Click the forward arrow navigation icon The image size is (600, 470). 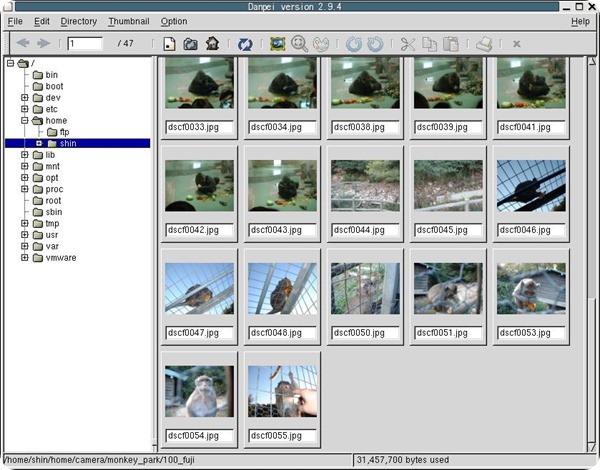[x=43, y=44]
